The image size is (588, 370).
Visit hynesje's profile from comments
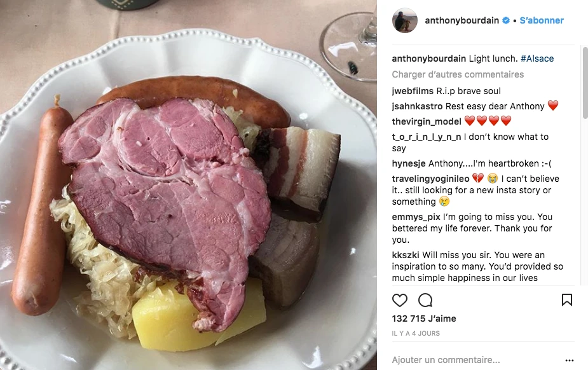coord(408,163)
